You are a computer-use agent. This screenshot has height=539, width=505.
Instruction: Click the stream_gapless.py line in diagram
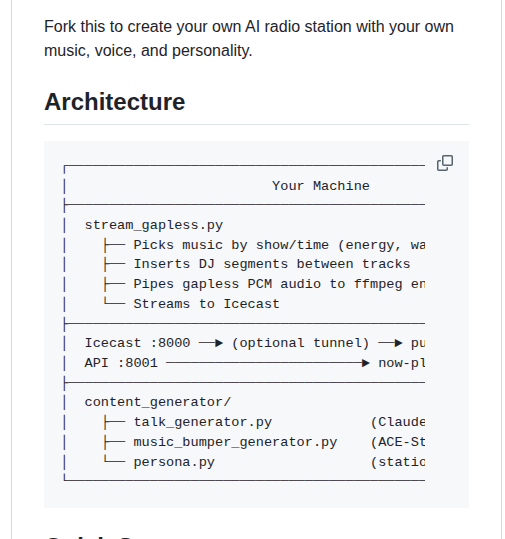(154, 226)
